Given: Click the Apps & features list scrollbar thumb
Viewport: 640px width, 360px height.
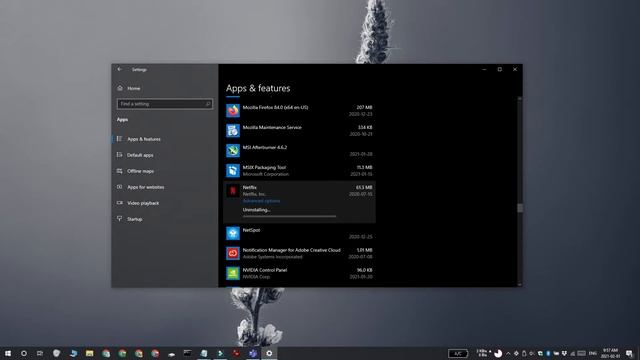Looking at the screenshot, I should 520,208.
